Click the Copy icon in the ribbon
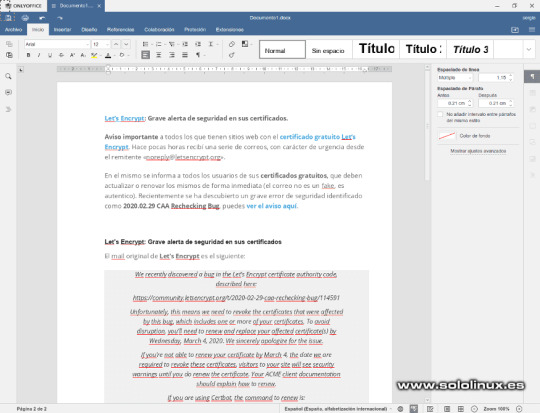This screenshot has height=413, width=540. coord(9,44)
